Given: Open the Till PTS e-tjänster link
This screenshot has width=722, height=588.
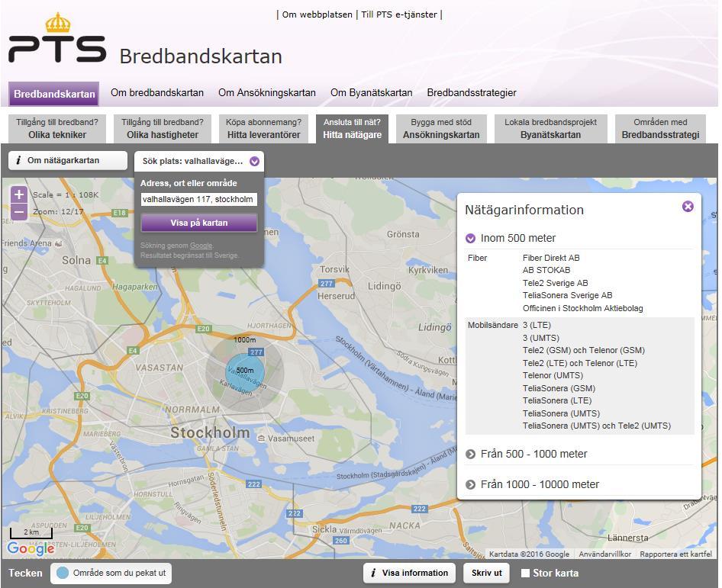Looking at the screenshot, I should coord(398,14).
